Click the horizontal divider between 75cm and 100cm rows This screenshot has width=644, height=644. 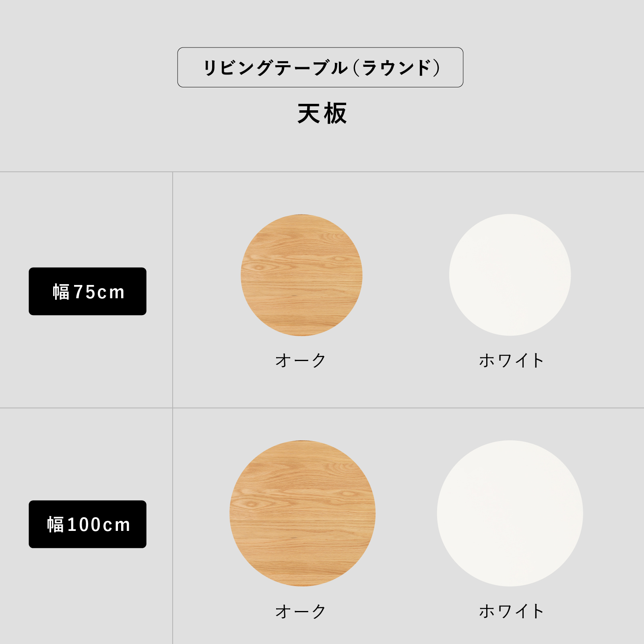(322, 408)
